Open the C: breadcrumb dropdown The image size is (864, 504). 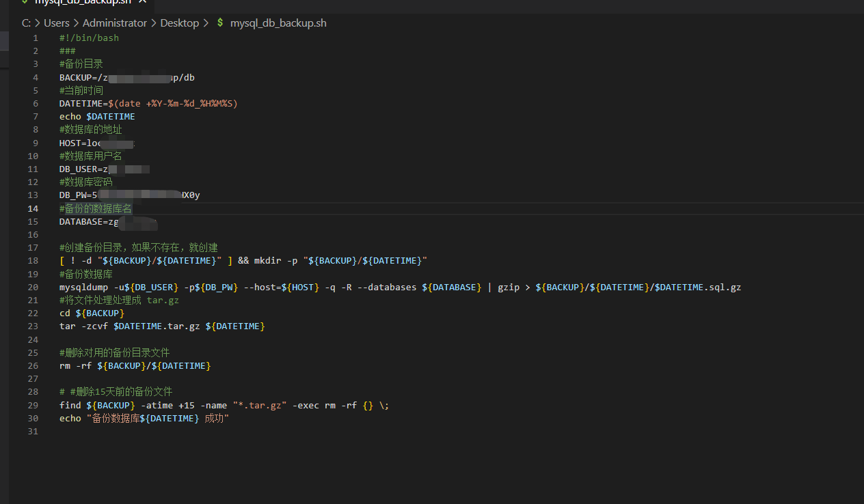(26, 23)
